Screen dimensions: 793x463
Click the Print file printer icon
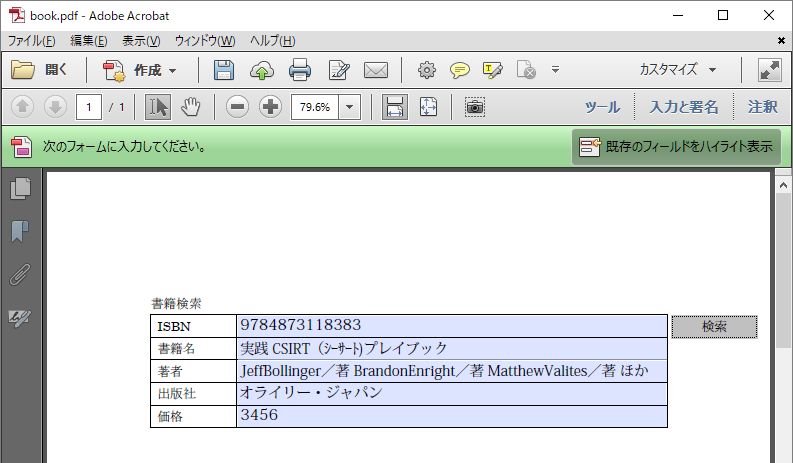(300, 70)
